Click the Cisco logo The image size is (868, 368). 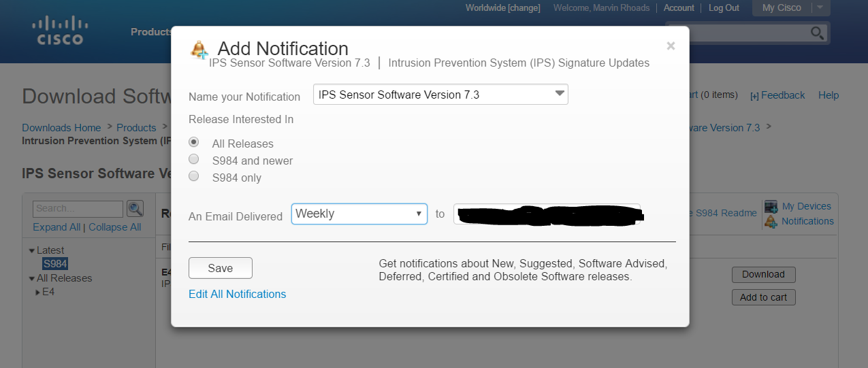point(58,31)
